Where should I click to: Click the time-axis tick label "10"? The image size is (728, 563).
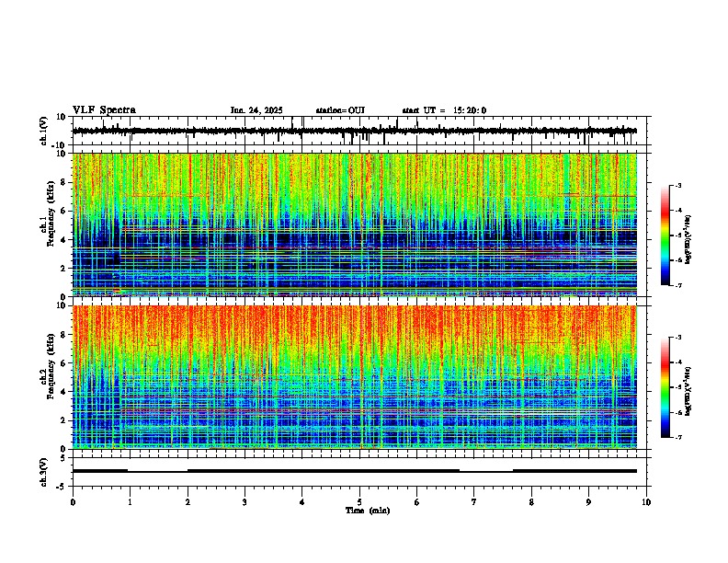646,502
